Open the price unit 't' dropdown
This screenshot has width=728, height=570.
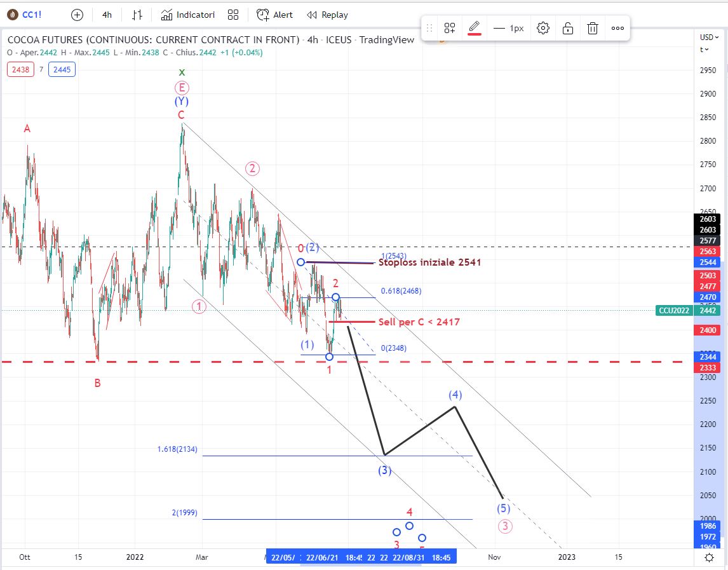coord(704,49)
